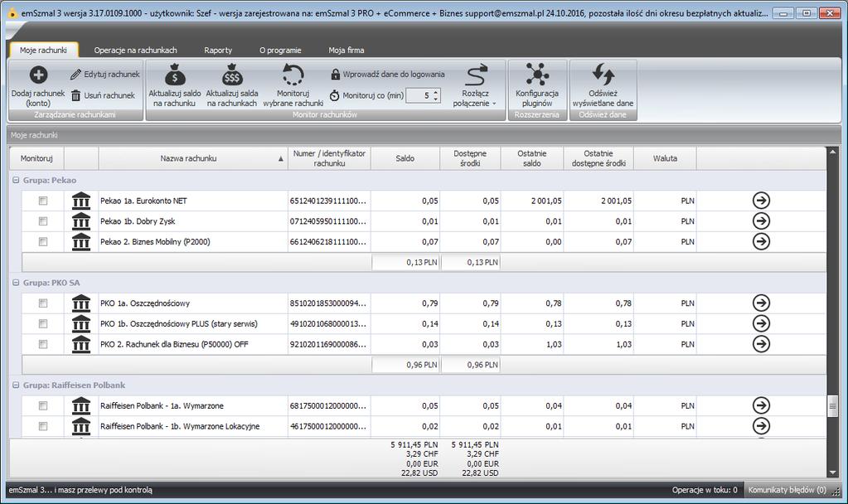Click the emSzmal app icon in the title bar
Viewport: 848px width, 504px height.
coord(12,13)
